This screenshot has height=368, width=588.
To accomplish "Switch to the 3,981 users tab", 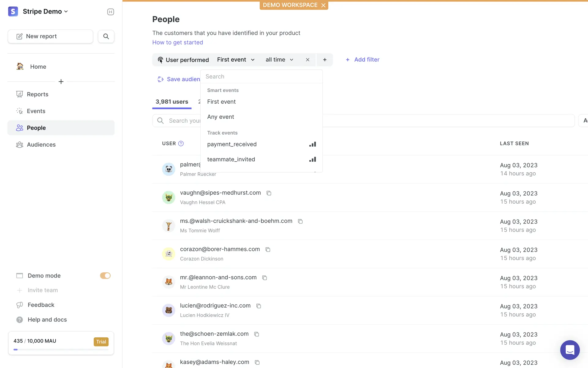I will (171, 102).
